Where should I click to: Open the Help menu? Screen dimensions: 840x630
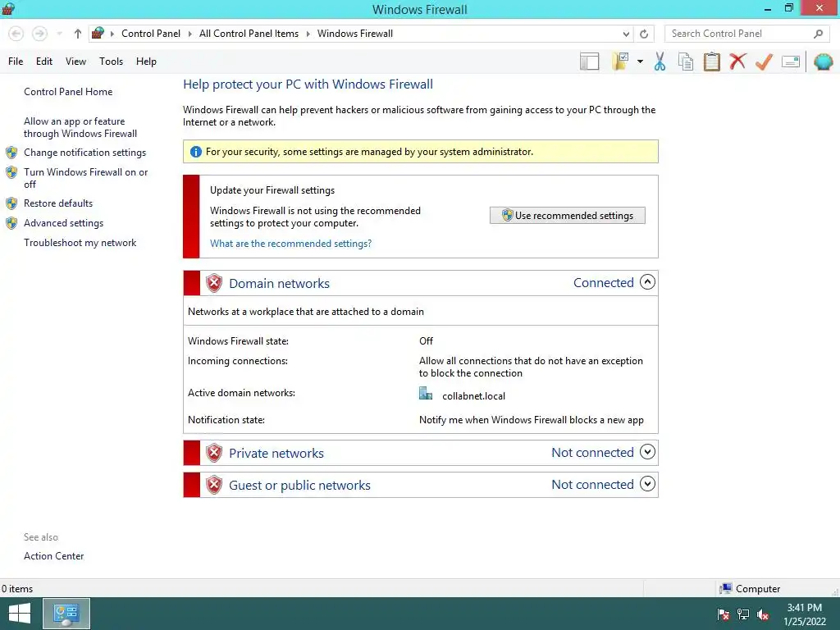(x=146, y=62)
